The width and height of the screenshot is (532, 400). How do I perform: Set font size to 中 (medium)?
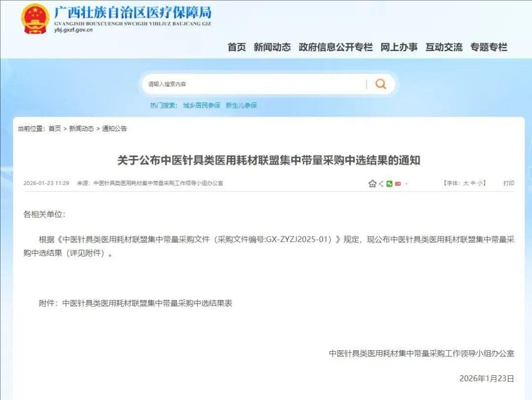coord(473,183)
